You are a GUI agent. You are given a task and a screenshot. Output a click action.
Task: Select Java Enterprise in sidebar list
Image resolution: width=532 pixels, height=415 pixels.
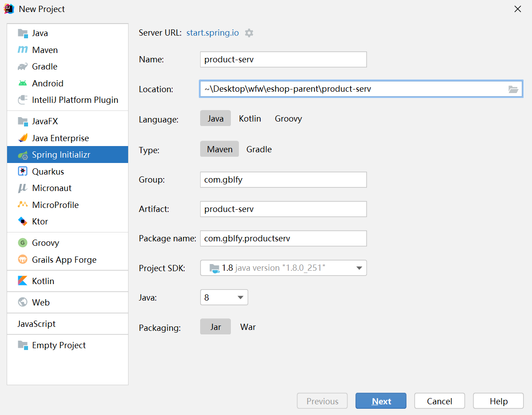68,138
